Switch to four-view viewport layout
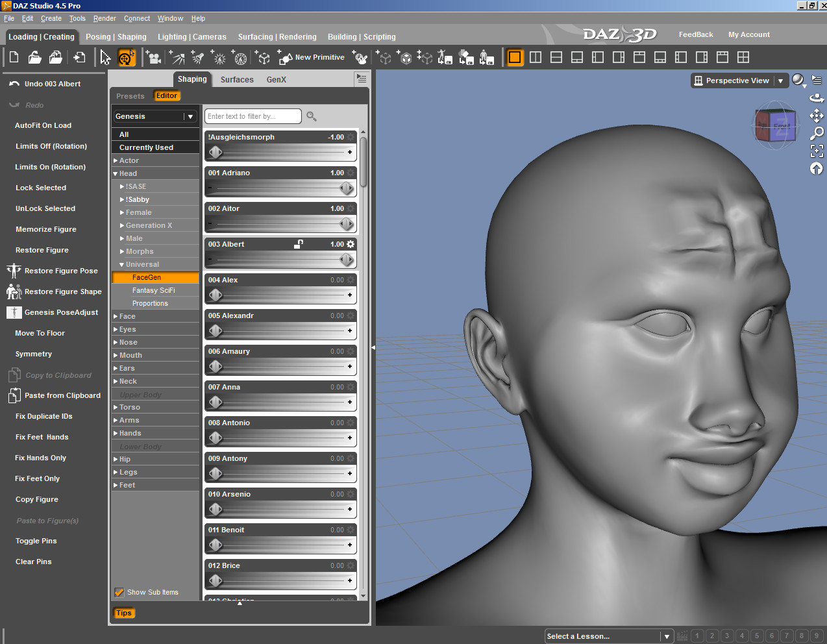The height and width of the screenshot is (644, 827). (743, 57)
